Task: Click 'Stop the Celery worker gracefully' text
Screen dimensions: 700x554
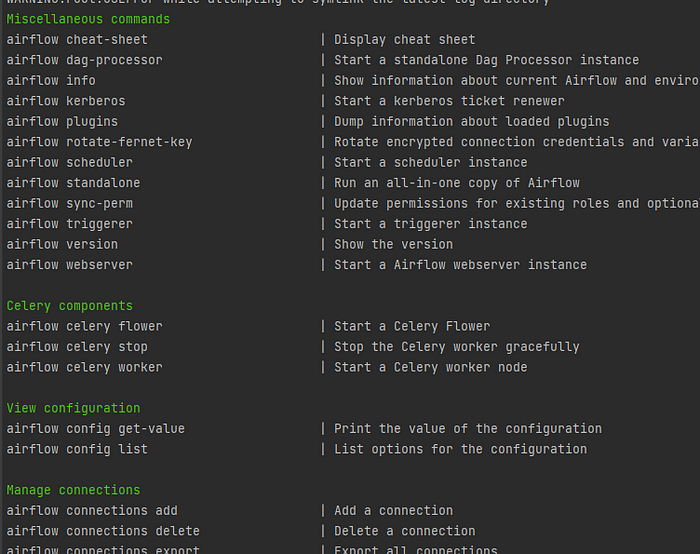Action: (457, 347)
